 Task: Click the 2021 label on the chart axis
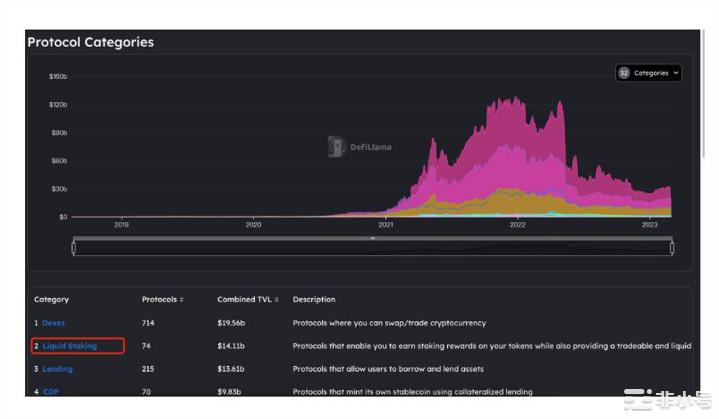pos(386,225)
